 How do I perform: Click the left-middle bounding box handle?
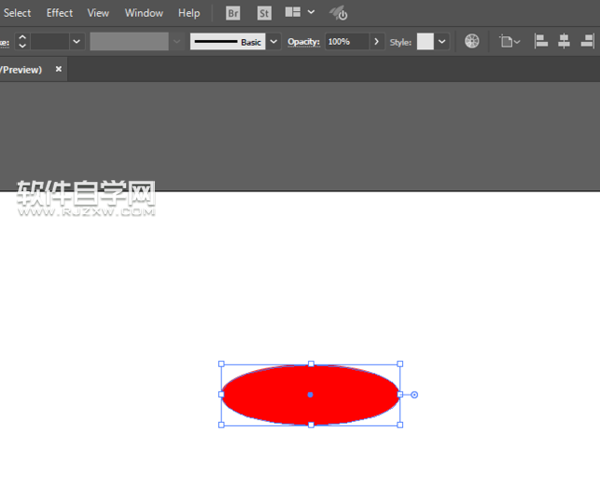coord(221,394)
